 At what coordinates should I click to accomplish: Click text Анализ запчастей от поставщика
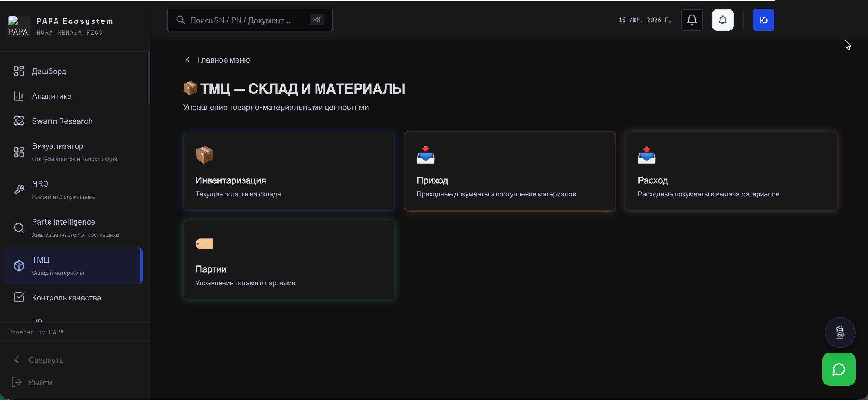[x=76, y=235]
